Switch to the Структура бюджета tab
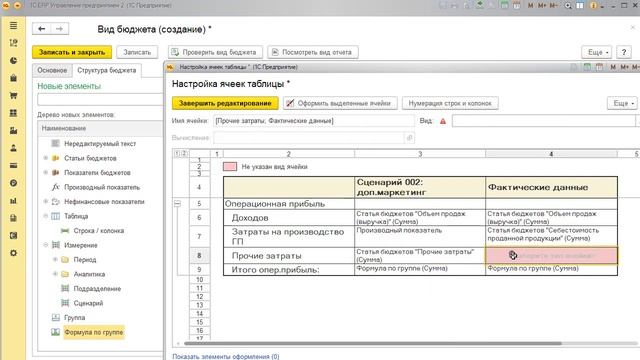Screen dimensions: 640x360 coord(107,70)
